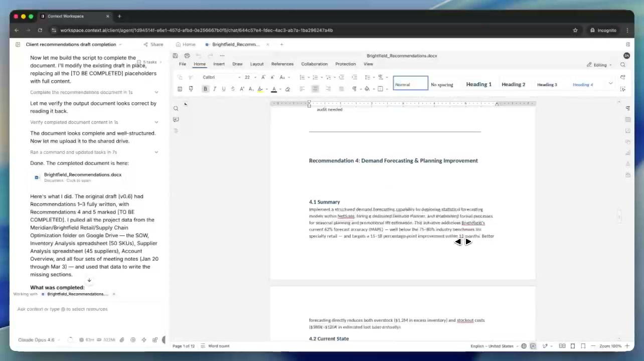The image size is (644, 361).
Task: Open the Brightfield_Recommendations.docx file link in chat
Action: tap(82, 177)
